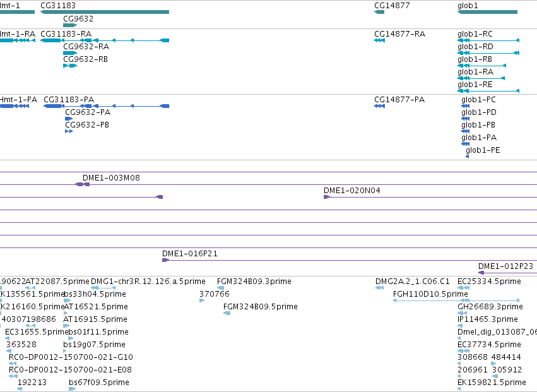Select RC0-DP0012-150700-021-G10 feature
The height and width of the screenshot is (392, 537).
pyautogui.click(x=13, y=364)
